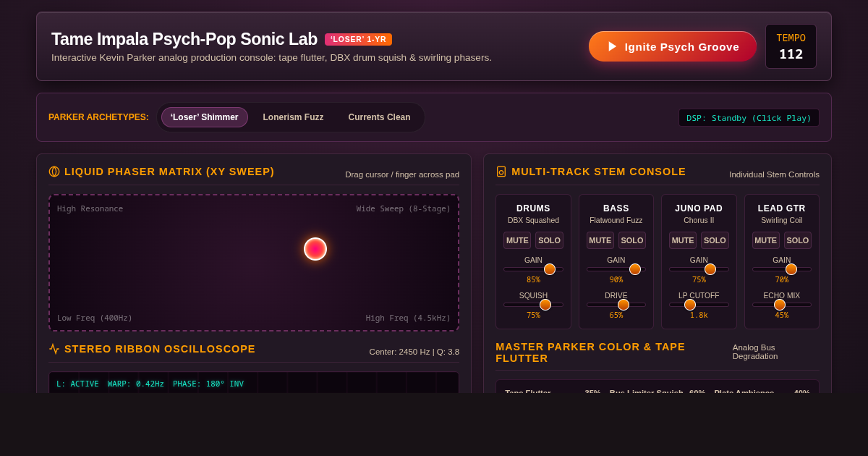
Task: Click the Lead Gtr 45% echo value
Action: point(782,316)
